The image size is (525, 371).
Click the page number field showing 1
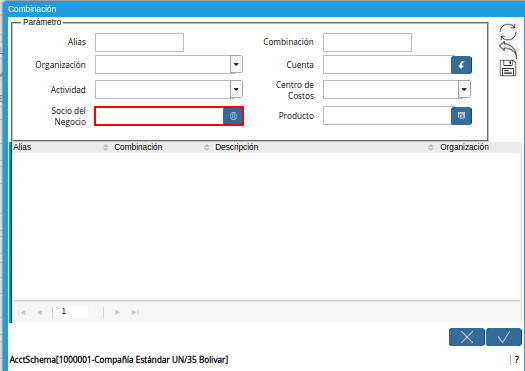tap(74, 312)
